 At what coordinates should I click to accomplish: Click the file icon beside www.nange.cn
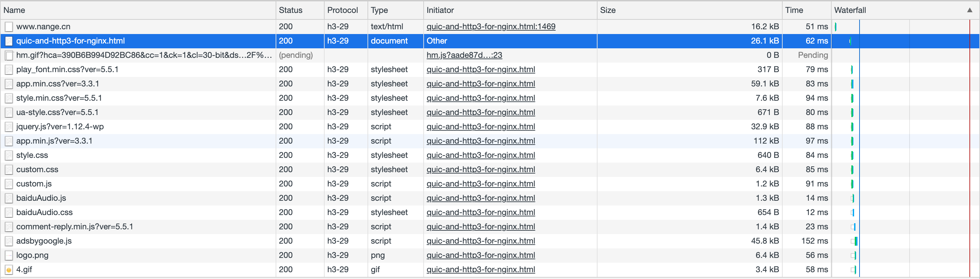pos(9,27)
